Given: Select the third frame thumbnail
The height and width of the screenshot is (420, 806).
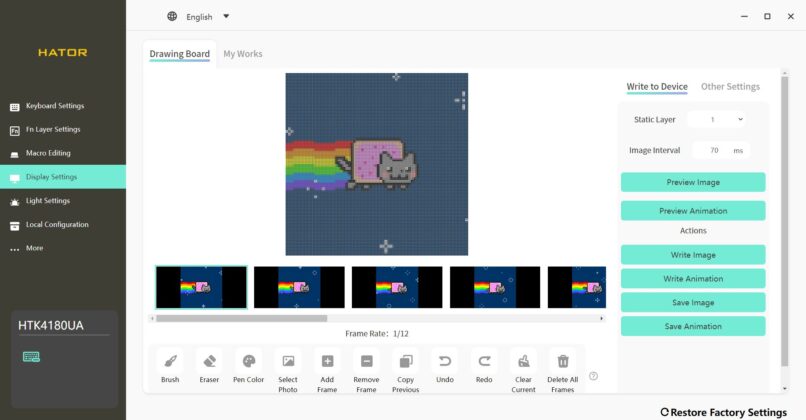Looking at the screenshot, I should 397,287.
